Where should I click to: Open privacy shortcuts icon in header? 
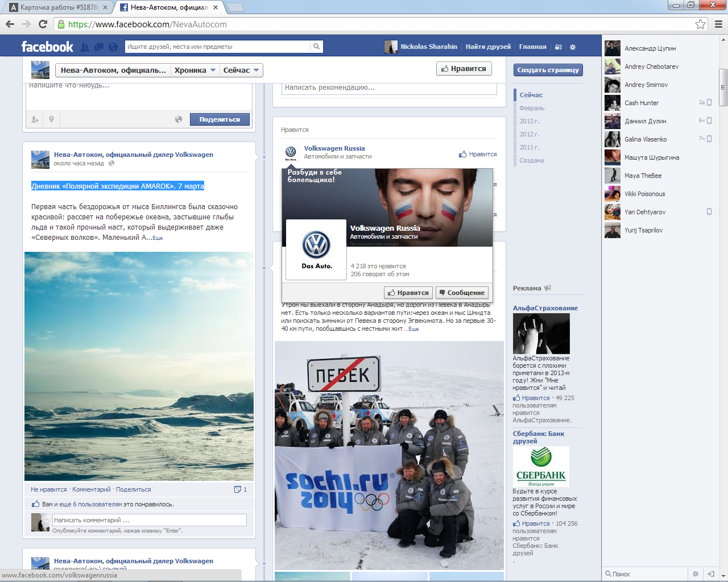coord(559,47)
